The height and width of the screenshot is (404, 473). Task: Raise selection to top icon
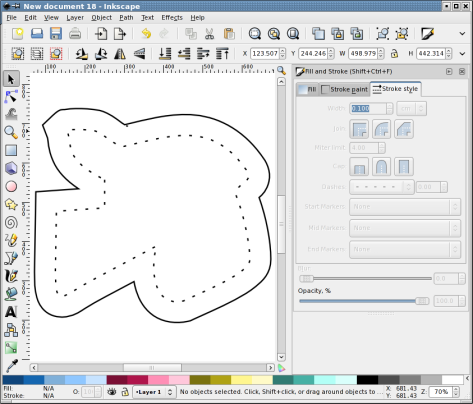(x=222, y=53)
